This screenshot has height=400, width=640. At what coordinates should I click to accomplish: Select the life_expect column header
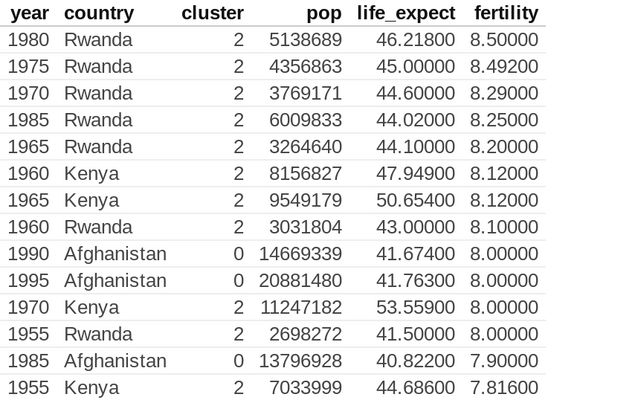(x=405, y=14)
